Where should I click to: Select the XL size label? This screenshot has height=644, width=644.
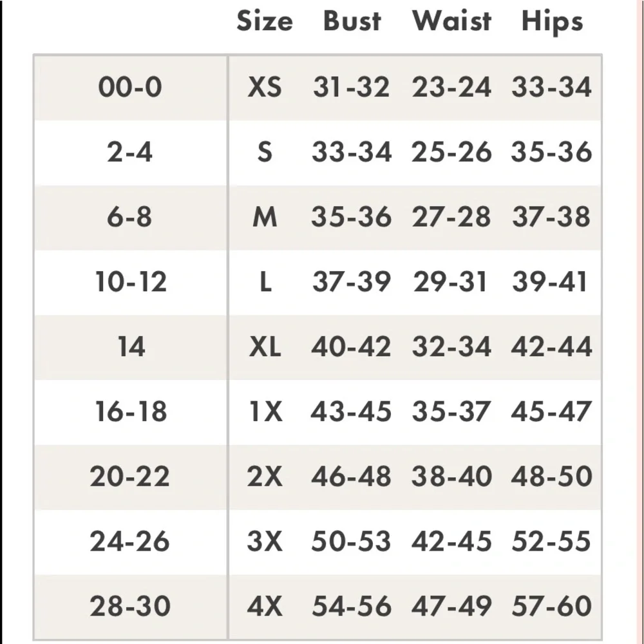(x=265, y=348)
